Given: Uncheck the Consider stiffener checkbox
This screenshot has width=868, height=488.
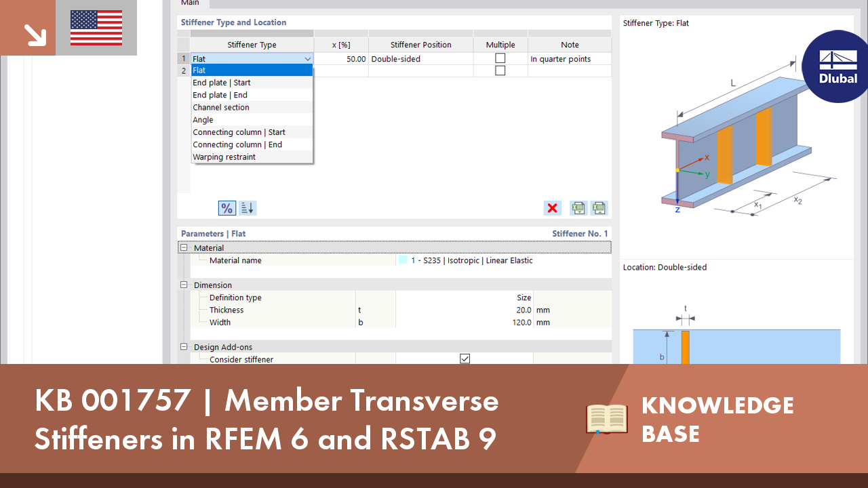Looking at the screenshot, I should [465, 359].
